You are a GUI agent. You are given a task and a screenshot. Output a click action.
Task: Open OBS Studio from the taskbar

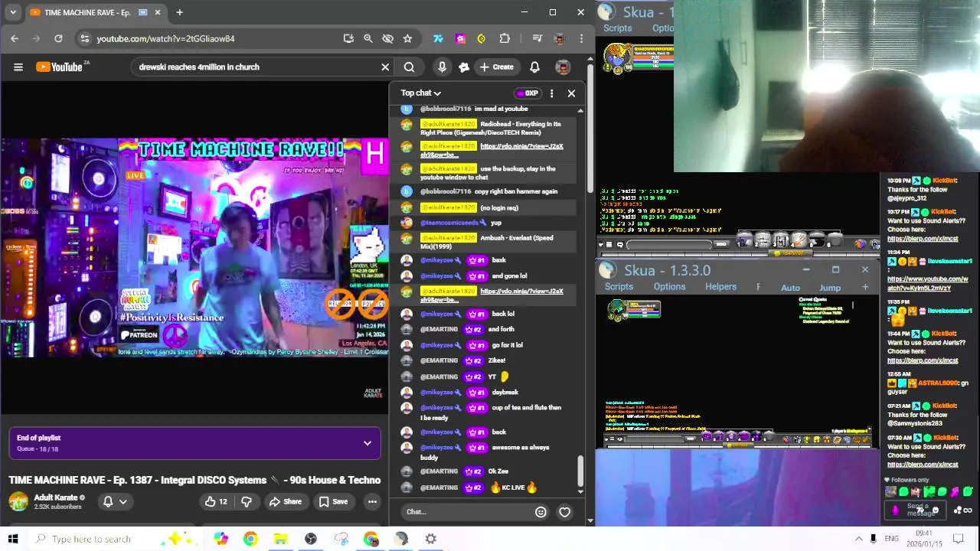(x=310, y=539)
